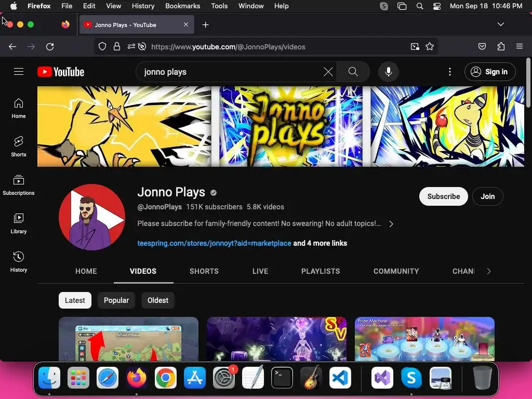Open the Bookmarks menu in menu bar

pos(182,6)
